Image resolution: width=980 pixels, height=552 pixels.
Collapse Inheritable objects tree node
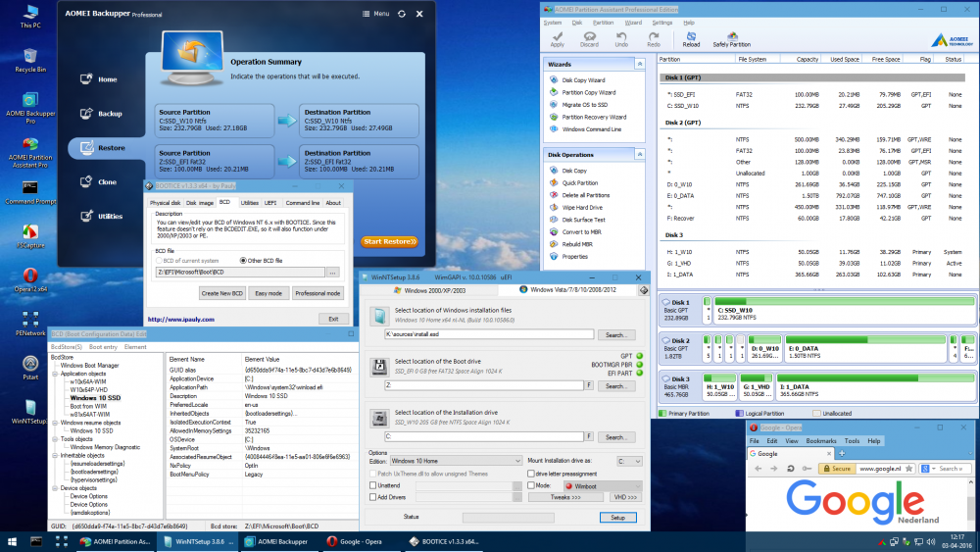(x=55, y=456)
